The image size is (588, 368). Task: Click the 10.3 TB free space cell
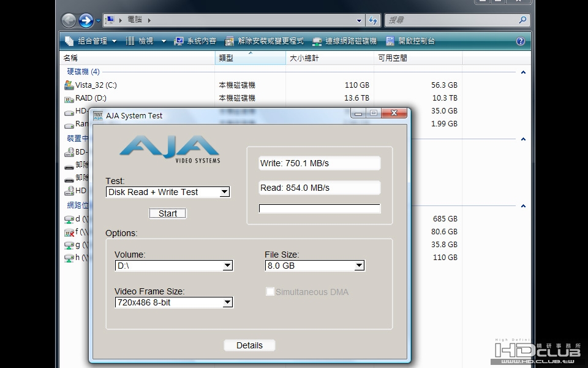click(445, 98)
